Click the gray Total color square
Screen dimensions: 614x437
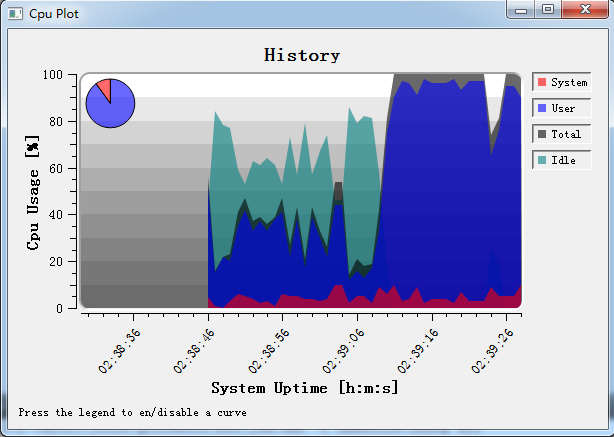(x=542, y=134)
